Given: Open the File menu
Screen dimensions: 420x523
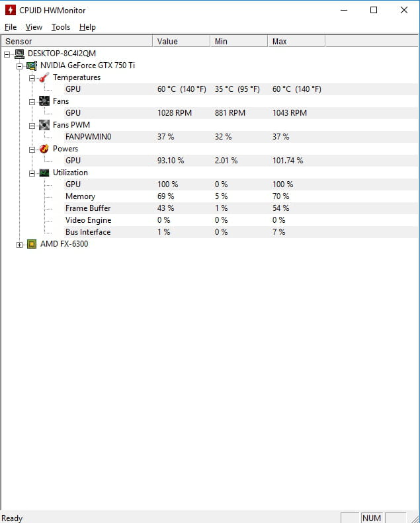Looking at the screenshot, I should (x=11, y=27).
